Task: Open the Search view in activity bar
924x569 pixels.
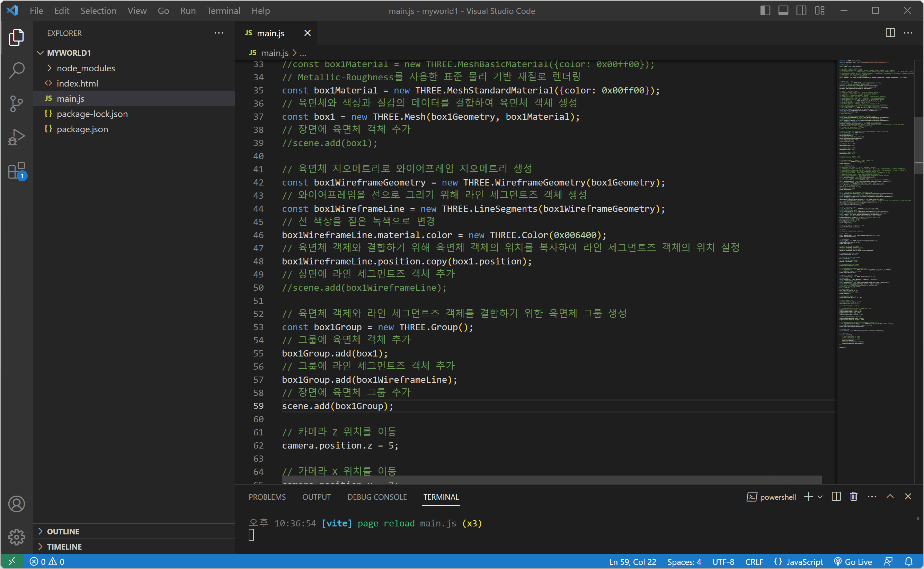Action: (x=17, y=70)
